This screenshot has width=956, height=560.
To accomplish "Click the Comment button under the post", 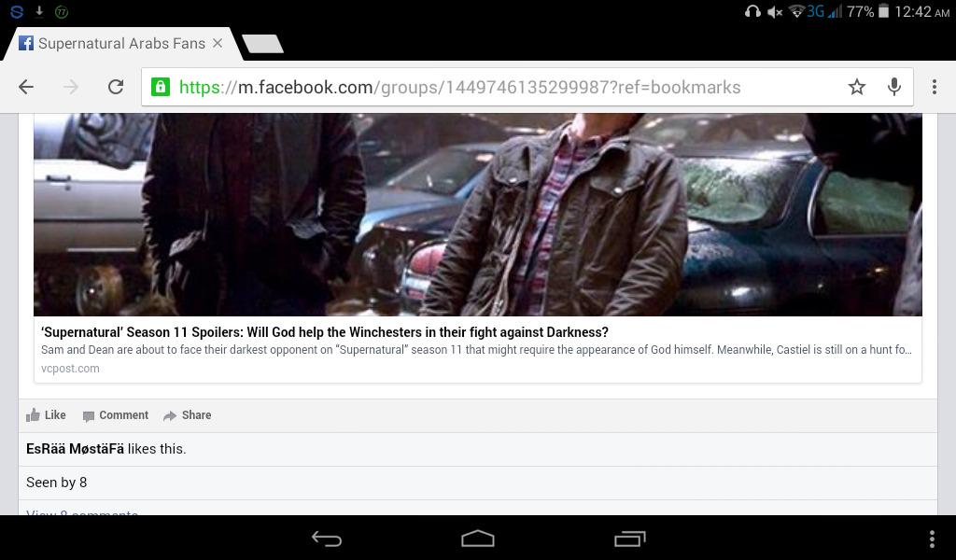I will point(116,415).
